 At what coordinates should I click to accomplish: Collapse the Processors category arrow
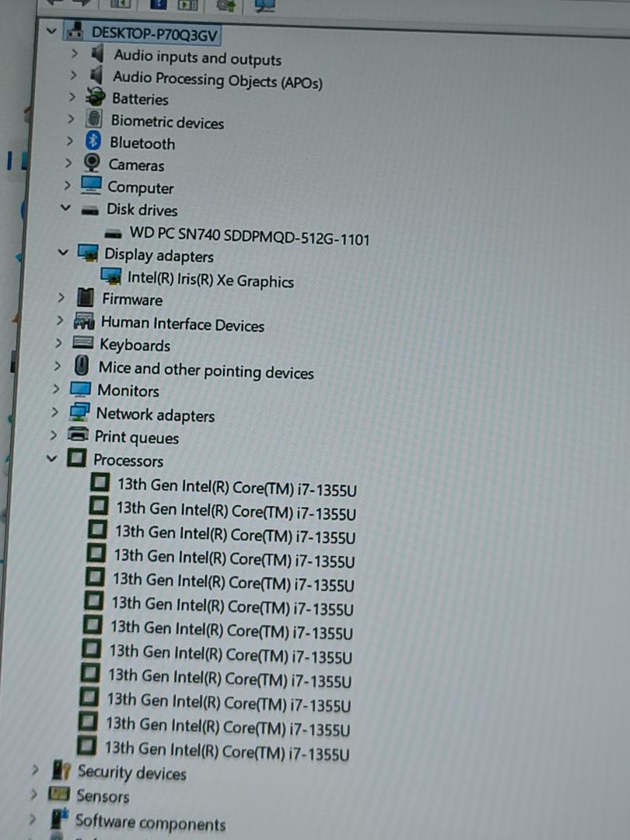click(x=51, y=459)
